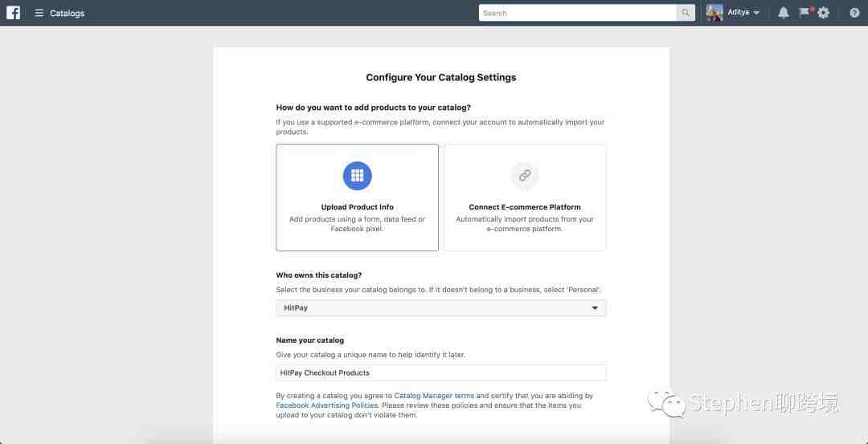Click the flag icon with red dot

coord(805,12)
